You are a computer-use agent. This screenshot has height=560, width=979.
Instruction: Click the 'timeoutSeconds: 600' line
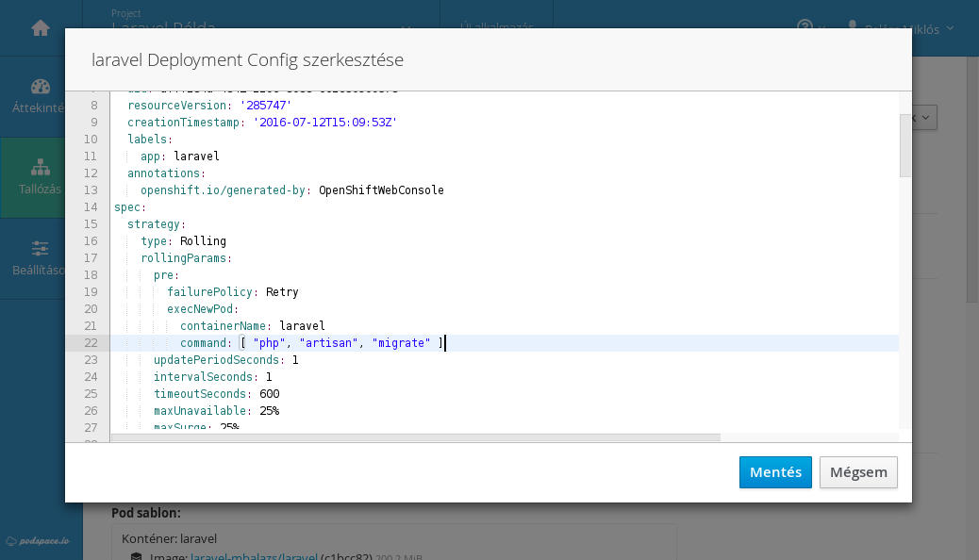point(217,394)
